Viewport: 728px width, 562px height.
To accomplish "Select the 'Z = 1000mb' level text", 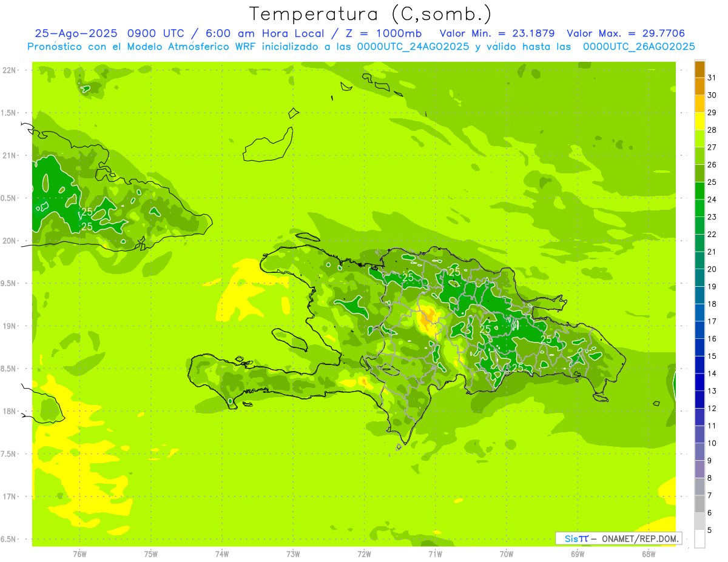I will point(385,33).
